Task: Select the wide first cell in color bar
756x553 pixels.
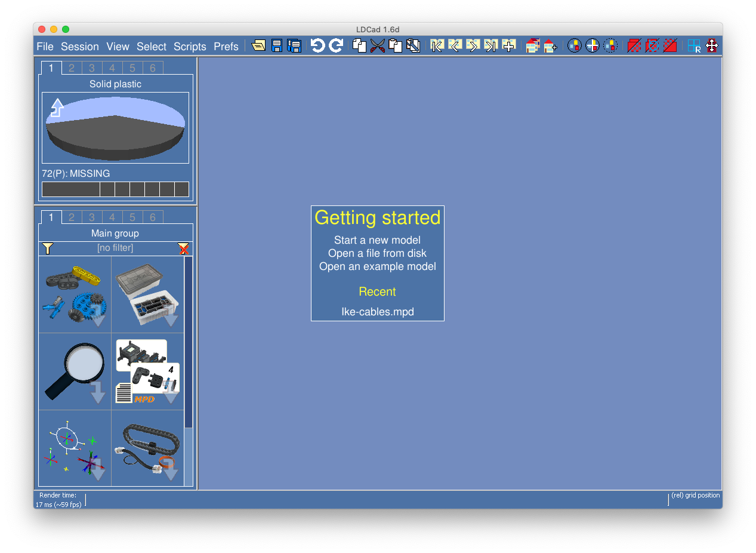Action: click(70, 189)
